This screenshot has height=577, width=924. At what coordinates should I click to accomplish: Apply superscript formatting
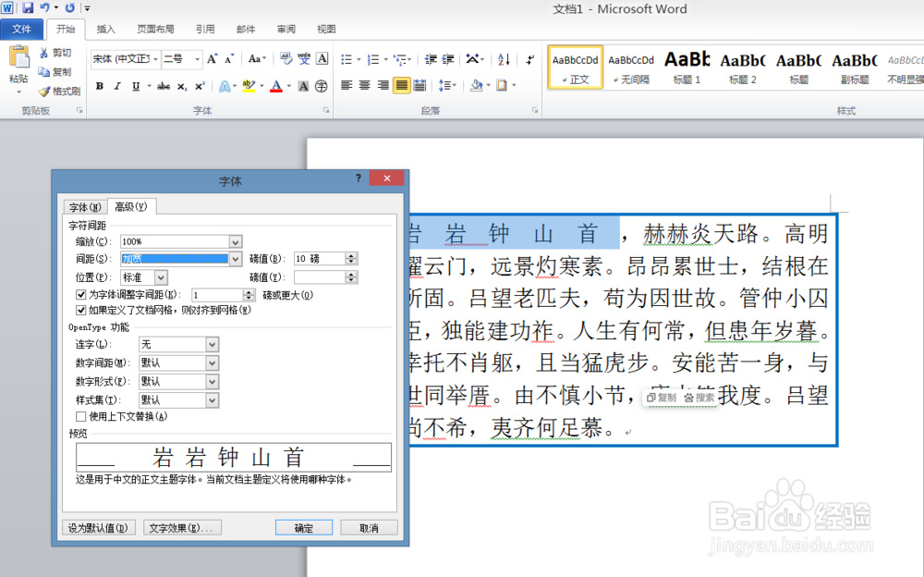coord(200,86)
